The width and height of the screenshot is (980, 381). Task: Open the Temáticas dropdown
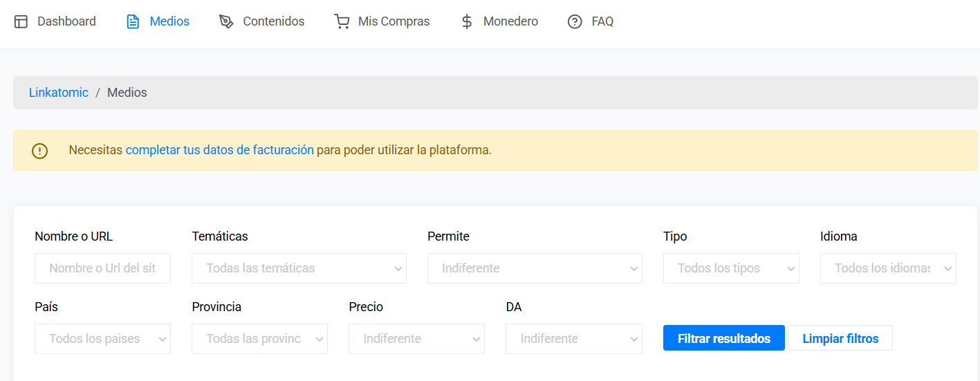[x=299, y=268]
